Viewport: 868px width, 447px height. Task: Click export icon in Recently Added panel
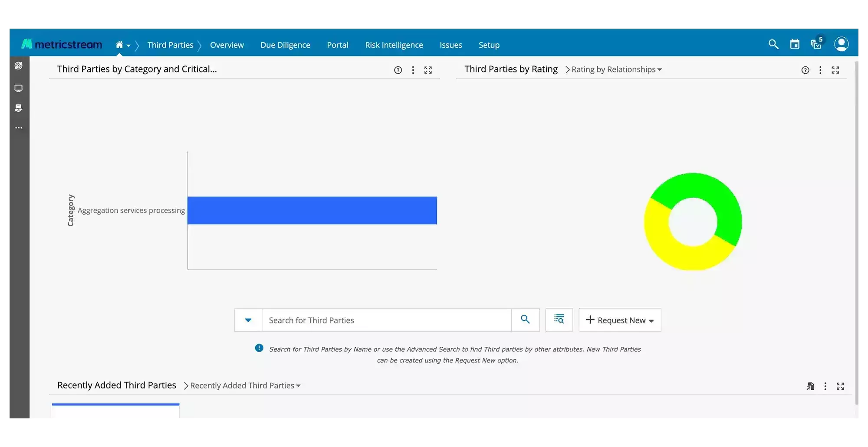(810, 386)
